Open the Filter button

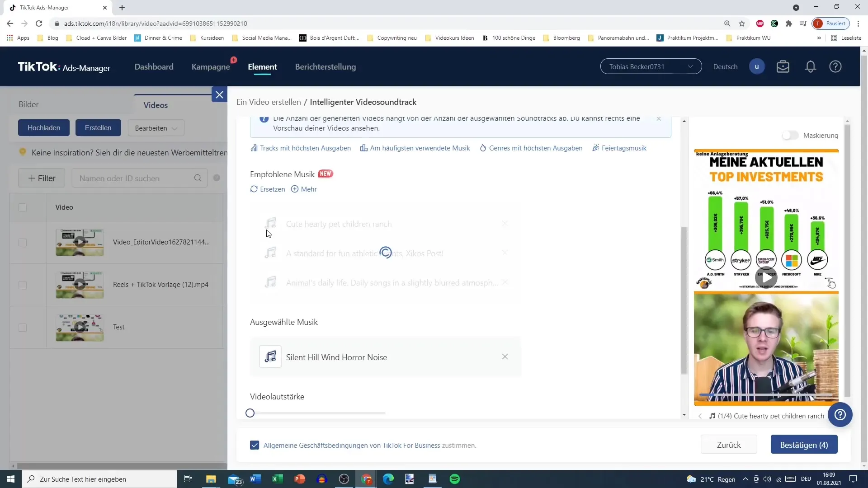click(42, 178)
